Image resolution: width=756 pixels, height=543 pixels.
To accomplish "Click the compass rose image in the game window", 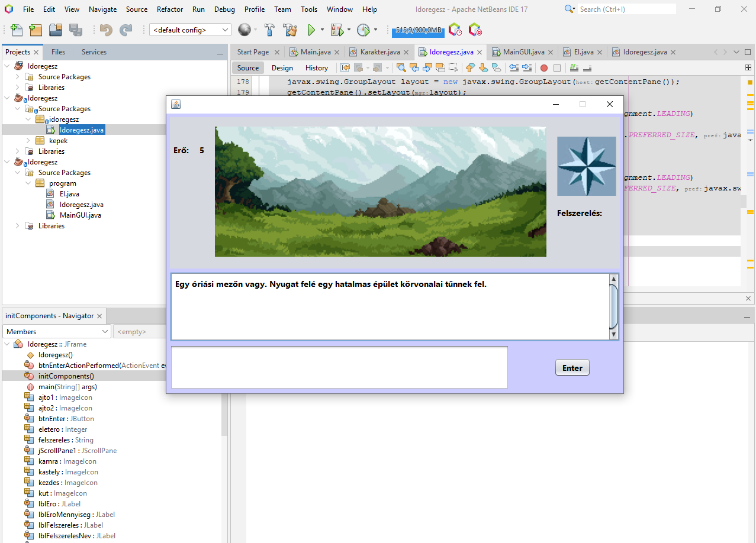I will point(587,166).
